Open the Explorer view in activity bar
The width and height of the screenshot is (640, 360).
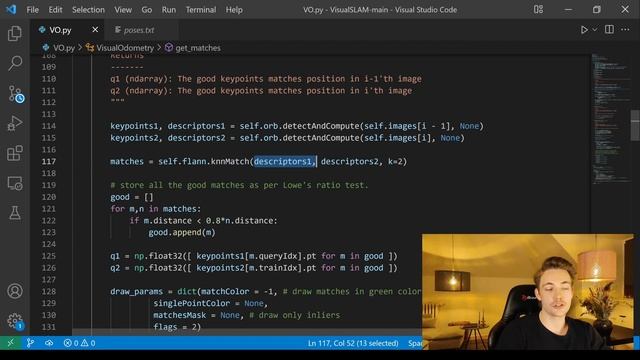click(x=15, y=33)
